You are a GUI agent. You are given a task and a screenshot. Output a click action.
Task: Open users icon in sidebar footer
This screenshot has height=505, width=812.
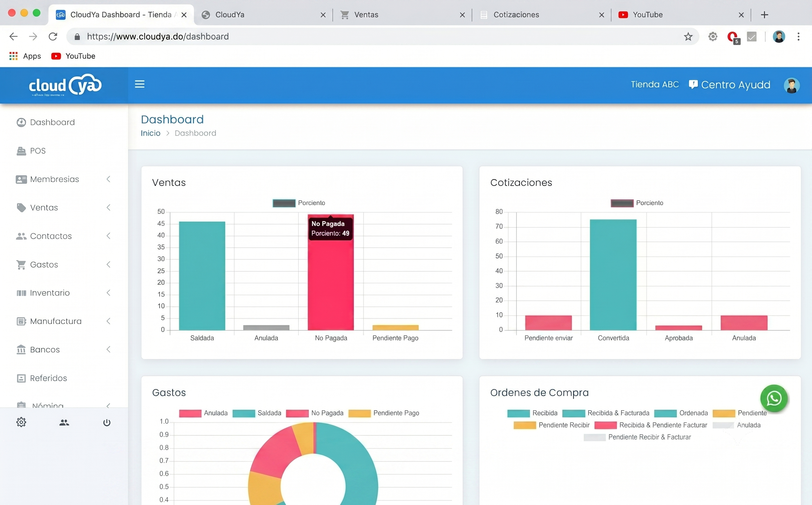[64, 422]
